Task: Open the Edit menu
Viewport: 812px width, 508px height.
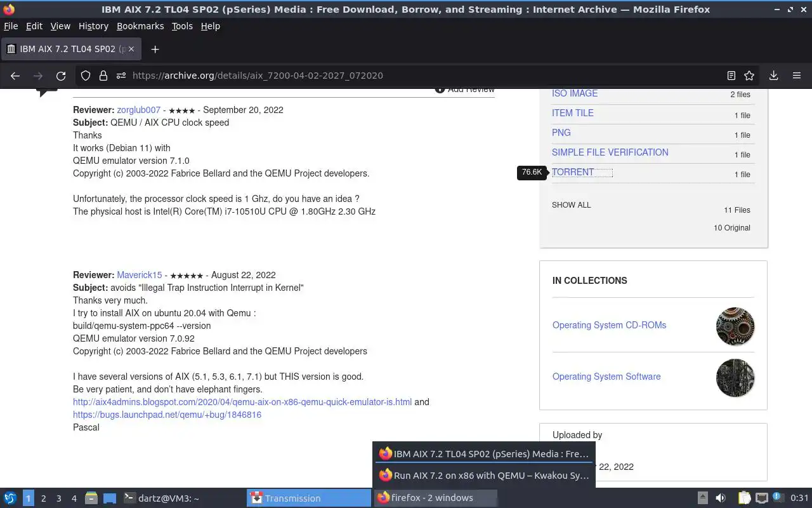Action: point(34,26)
